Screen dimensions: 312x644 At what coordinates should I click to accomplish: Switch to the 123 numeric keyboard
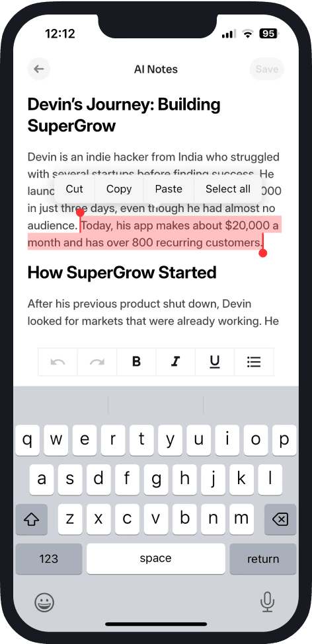(x=49, y=559)
